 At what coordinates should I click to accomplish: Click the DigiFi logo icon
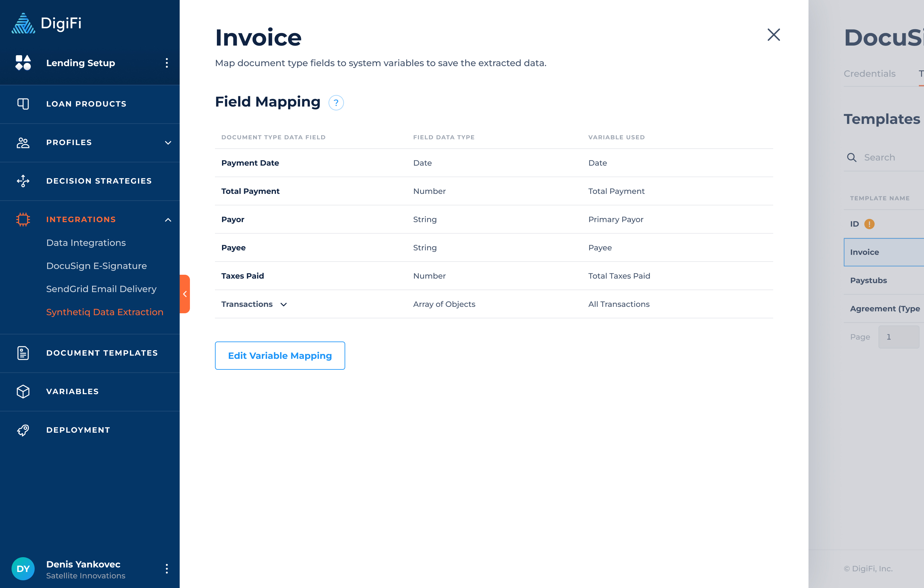tap(23, 23)
